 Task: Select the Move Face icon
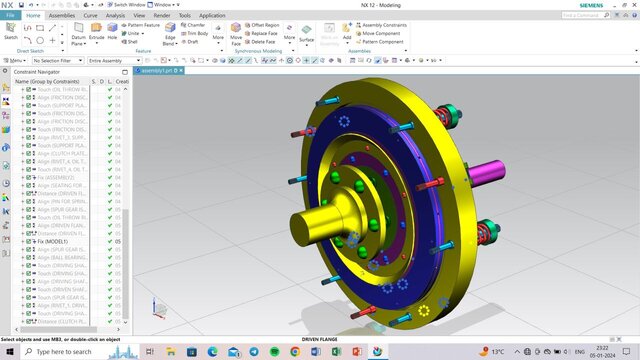236,28
